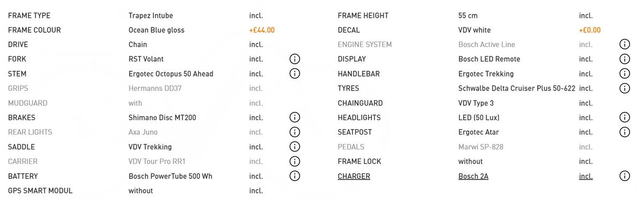The width and height of the screenshot is (644, 203).
Task: Open info icon for Bosch PowerTube battery
Action: tap(295, 176)
